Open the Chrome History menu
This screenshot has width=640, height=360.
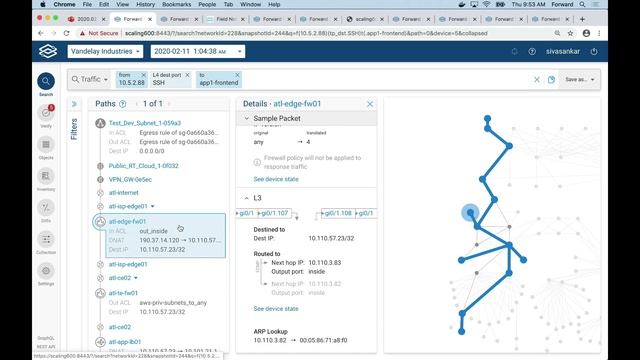[145, 4]
